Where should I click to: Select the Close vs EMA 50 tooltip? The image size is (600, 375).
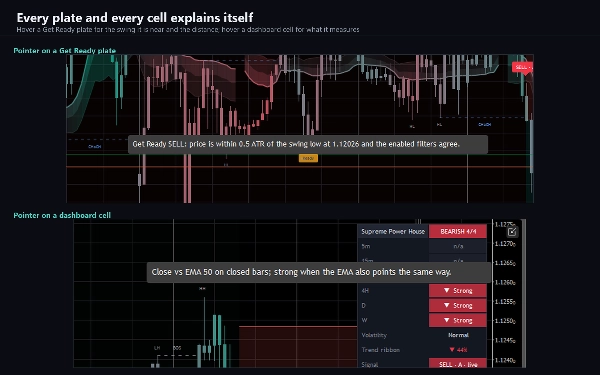[x=319, y=272]
